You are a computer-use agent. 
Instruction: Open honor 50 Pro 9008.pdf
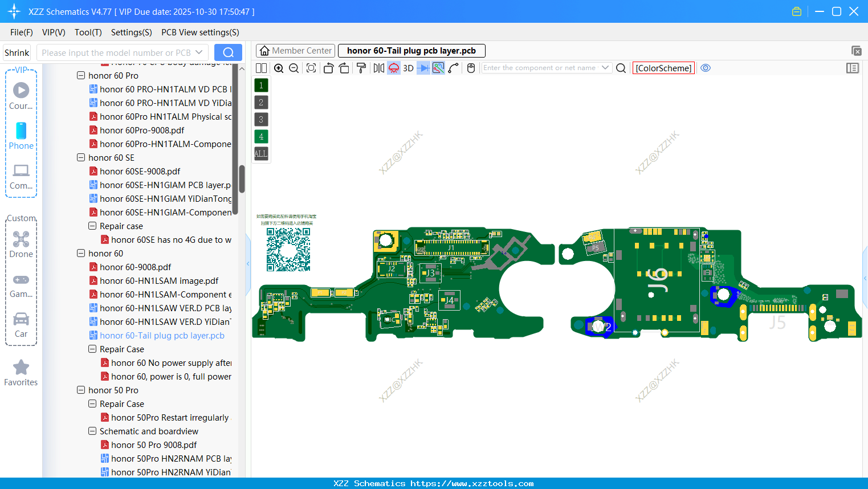tap(153, 445)
